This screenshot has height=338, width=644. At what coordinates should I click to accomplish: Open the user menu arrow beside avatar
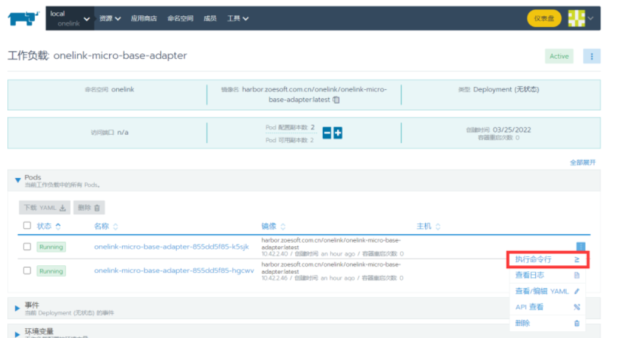591,18
